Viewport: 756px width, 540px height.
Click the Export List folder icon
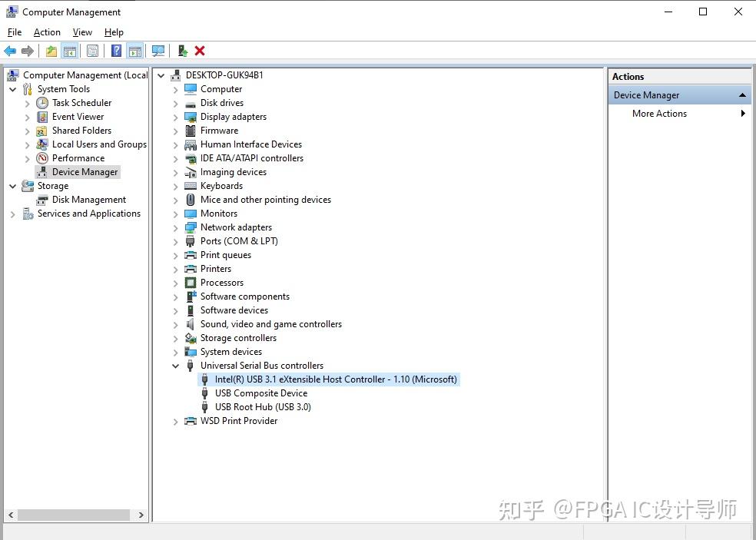pyautogui.click(x=50, y=51)
